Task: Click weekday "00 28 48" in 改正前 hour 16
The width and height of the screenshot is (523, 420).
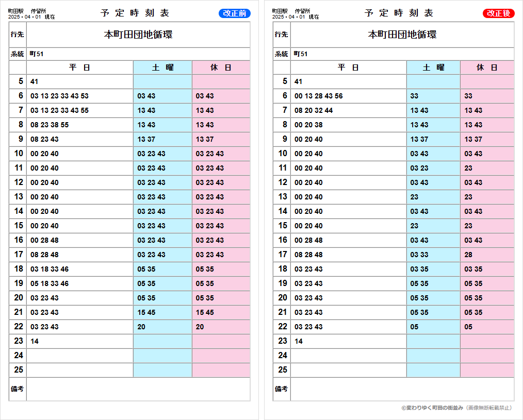Action: pos(44,240)
